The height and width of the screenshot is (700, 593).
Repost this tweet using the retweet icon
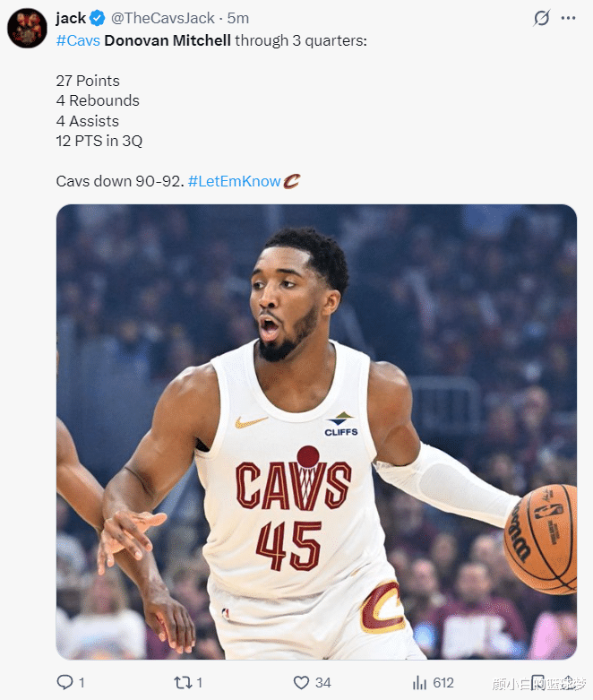183,682
